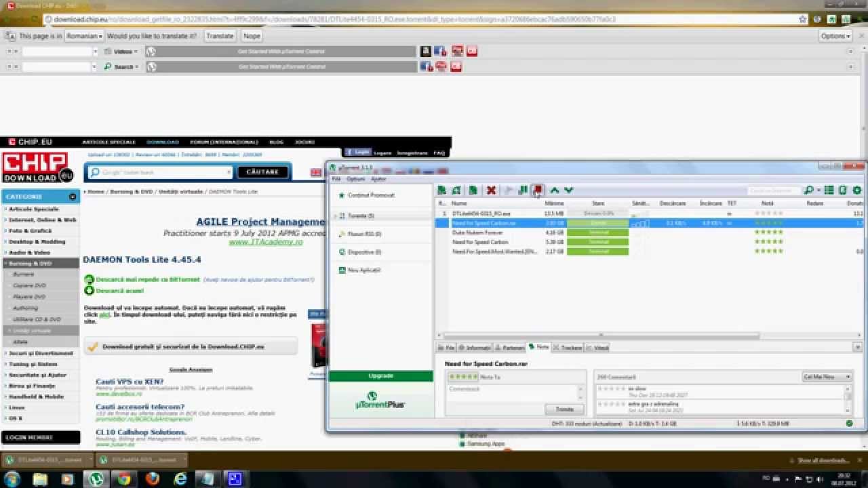This screenshot has height=488, width=868.
Task: Open dropdown beside uTorrent search magnifier
Action: click(x=818, y=190)
